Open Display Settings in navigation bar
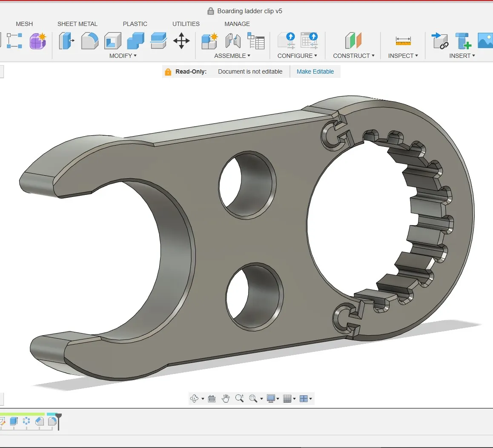Image resolution: width=493 pixels, height=448 pixels. coord(272,399)
